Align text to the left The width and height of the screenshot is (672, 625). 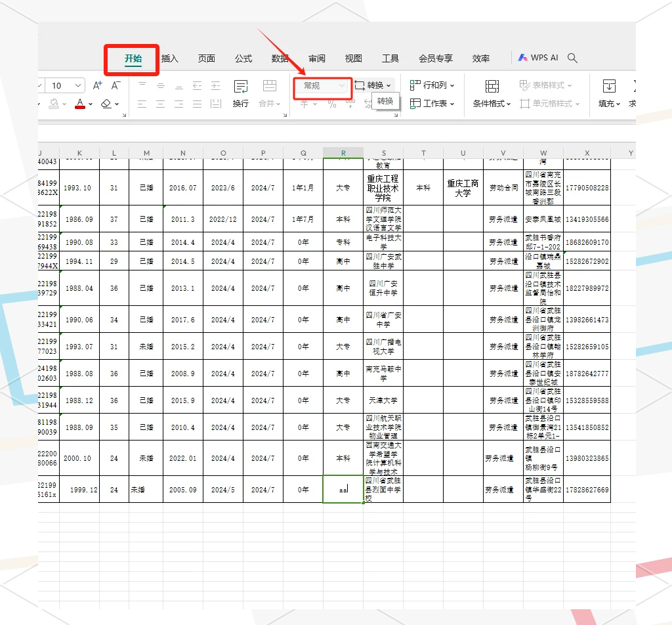(142, 103)
